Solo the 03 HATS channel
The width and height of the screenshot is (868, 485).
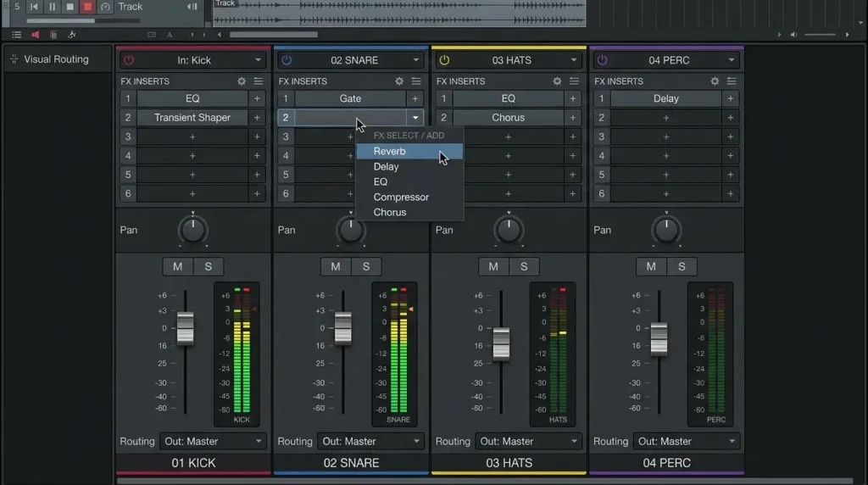[524, 267]
